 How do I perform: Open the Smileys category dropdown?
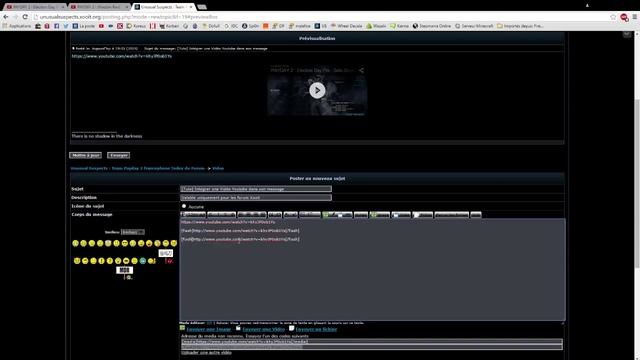click(132, 232)
